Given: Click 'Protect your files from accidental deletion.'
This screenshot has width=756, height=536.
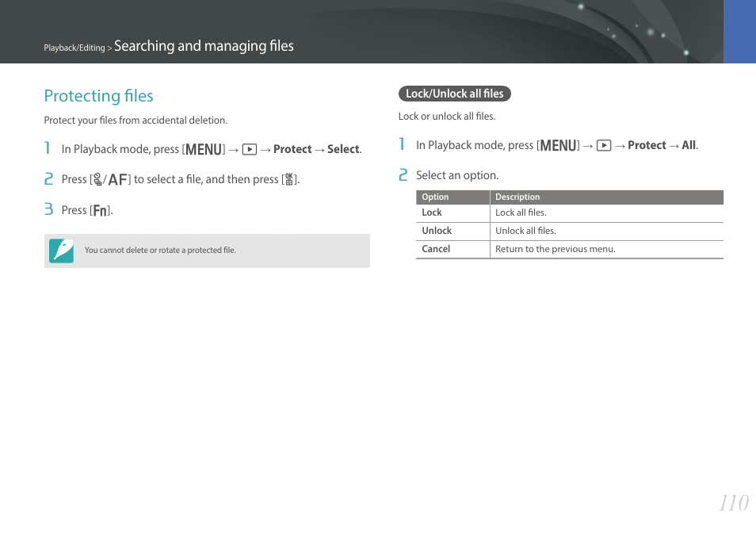Looking at the screenshot, I should click(136, 121).
